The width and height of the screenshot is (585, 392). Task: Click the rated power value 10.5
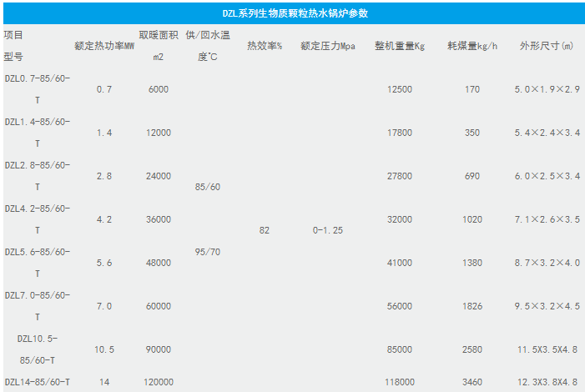pyautogui.click(x=103, y=349)
